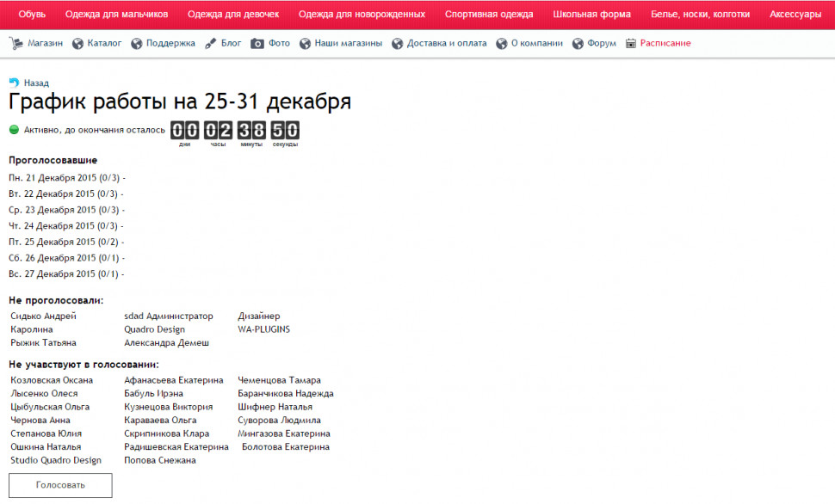Open the Доставка и оплата link
Viewport: 835px width, 504px height.
coord(447,43)
